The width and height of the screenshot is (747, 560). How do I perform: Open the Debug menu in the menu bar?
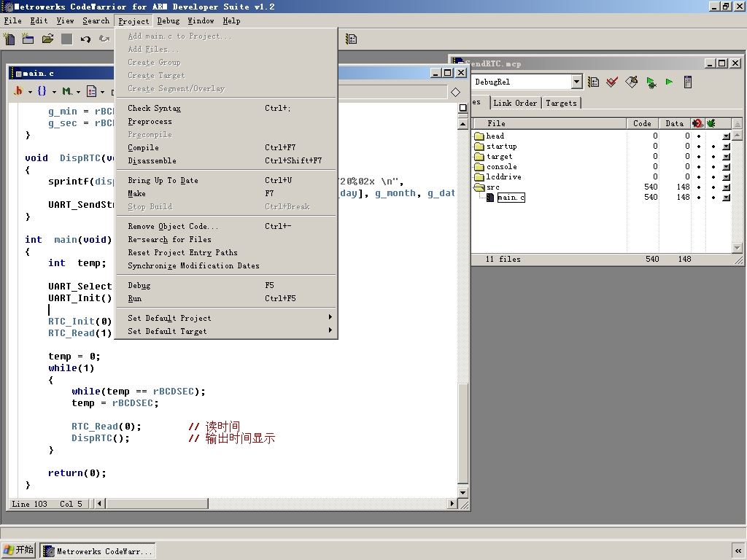pyautogui.click(x=169, y=21)
